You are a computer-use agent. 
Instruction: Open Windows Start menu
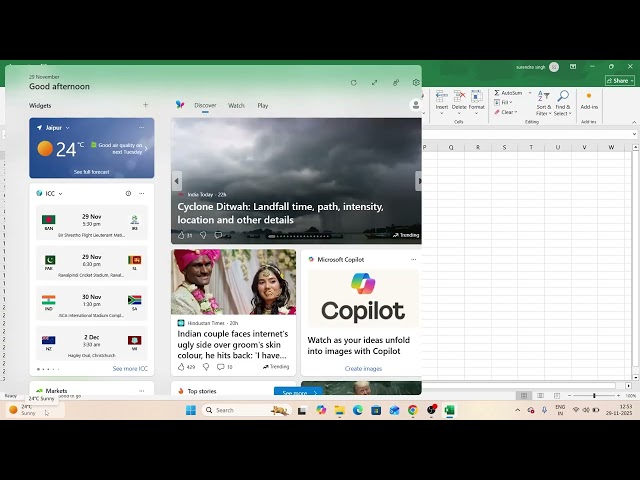click(191, 410)
